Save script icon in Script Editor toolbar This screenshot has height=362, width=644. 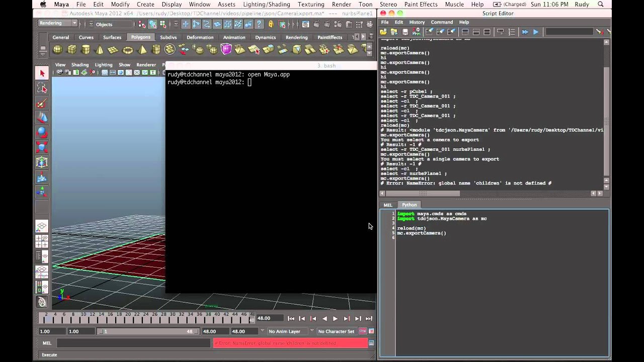tap(405, 32)
